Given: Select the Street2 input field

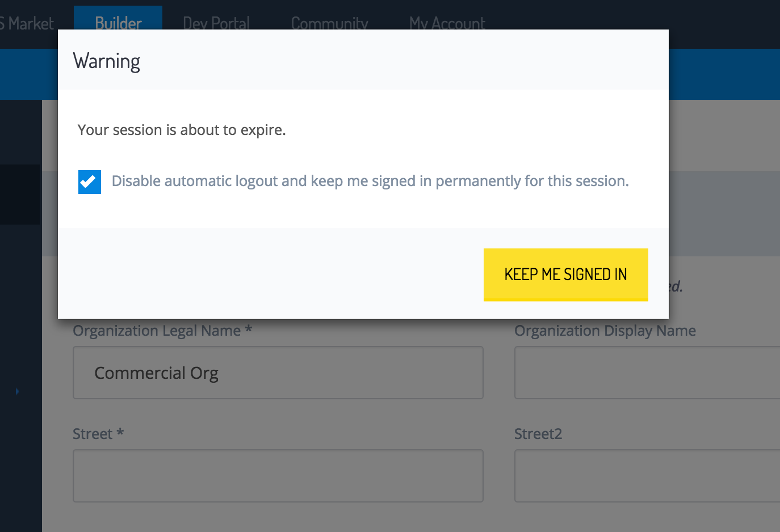Looking at the screenshot, I should (647, 476).
